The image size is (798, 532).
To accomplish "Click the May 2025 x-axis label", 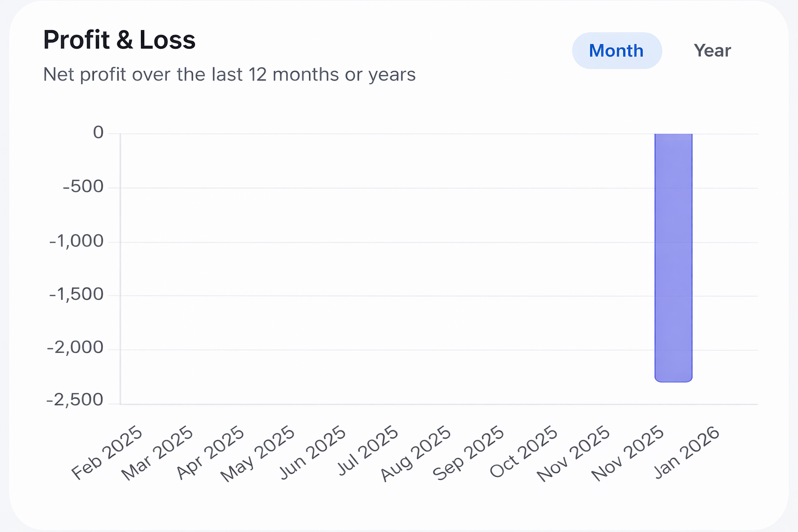I will click(x=258, y=454).
